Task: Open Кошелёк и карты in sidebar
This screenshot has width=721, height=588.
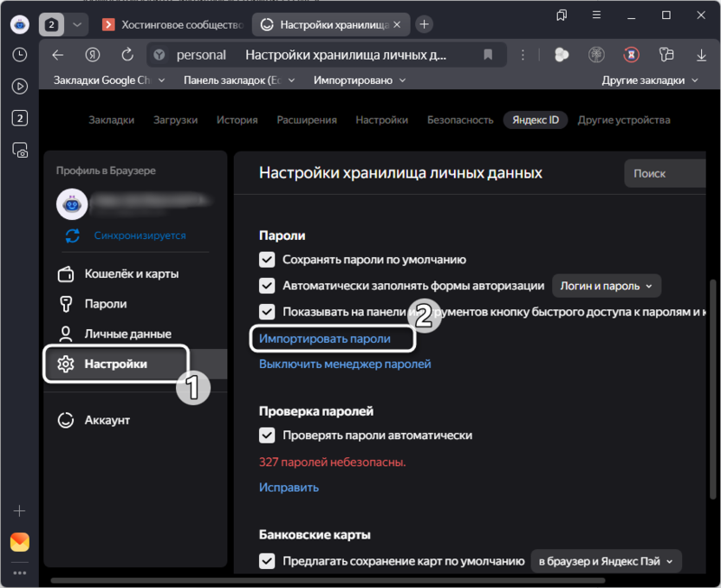Action: (131, 275)
